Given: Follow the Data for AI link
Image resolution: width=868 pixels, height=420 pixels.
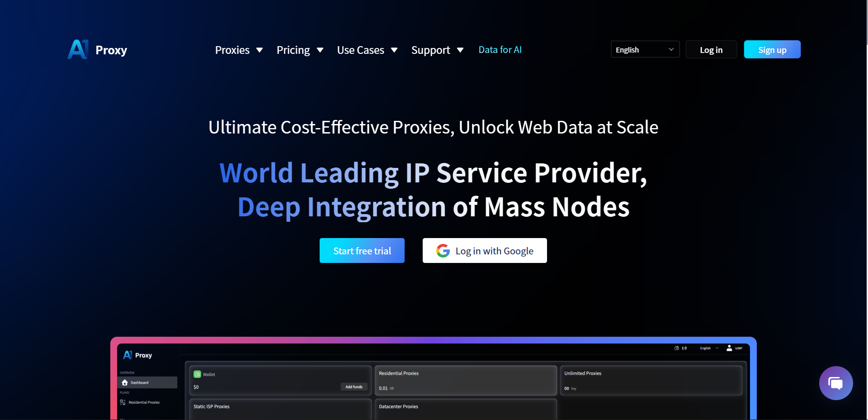Looking at the screenshot, I should (x=500, y=50).
